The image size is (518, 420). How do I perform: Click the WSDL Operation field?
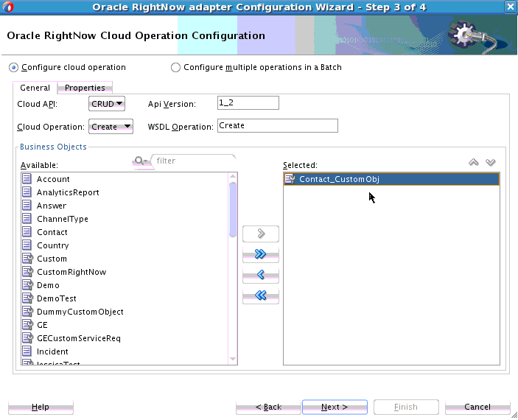click(278, 125)
